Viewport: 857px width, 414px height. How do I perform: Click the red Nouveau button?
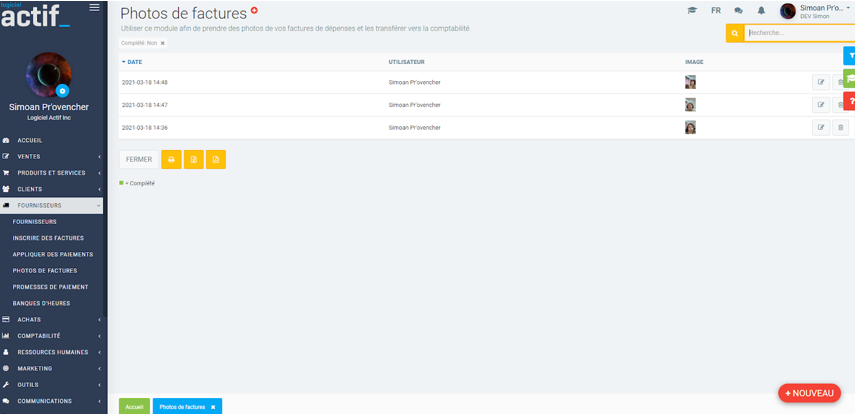(x=809, y=393)
